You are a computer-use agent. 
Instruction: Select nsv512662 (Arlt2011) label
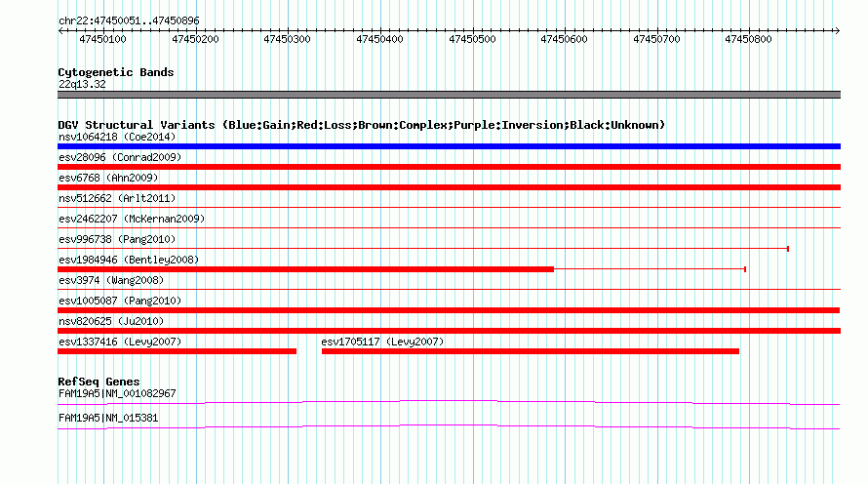(x=117, y=198)
